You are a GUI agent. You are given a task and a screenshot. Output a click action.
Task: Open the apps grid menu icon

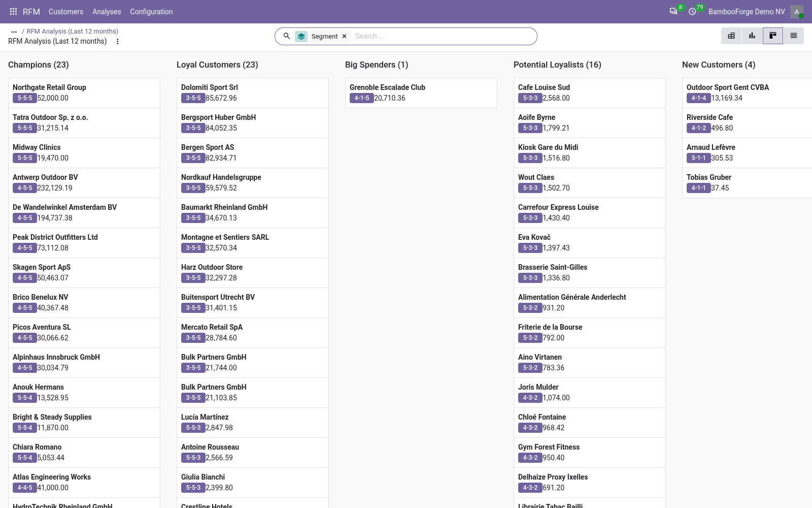point(13,12)
